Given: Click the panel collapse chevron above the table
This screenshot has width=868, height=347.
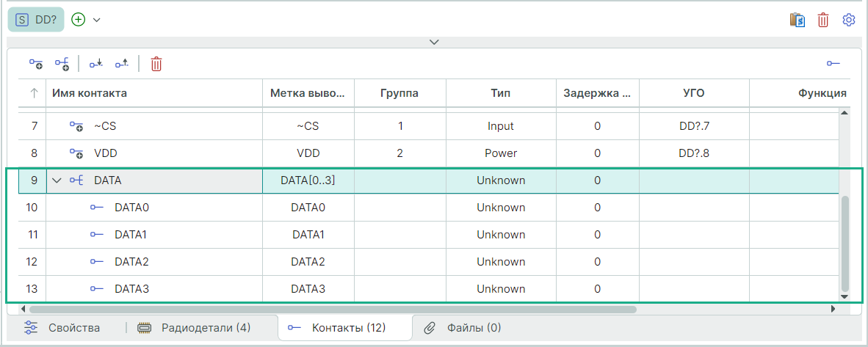Looking at the screenshot, I should tap(434, 42).
